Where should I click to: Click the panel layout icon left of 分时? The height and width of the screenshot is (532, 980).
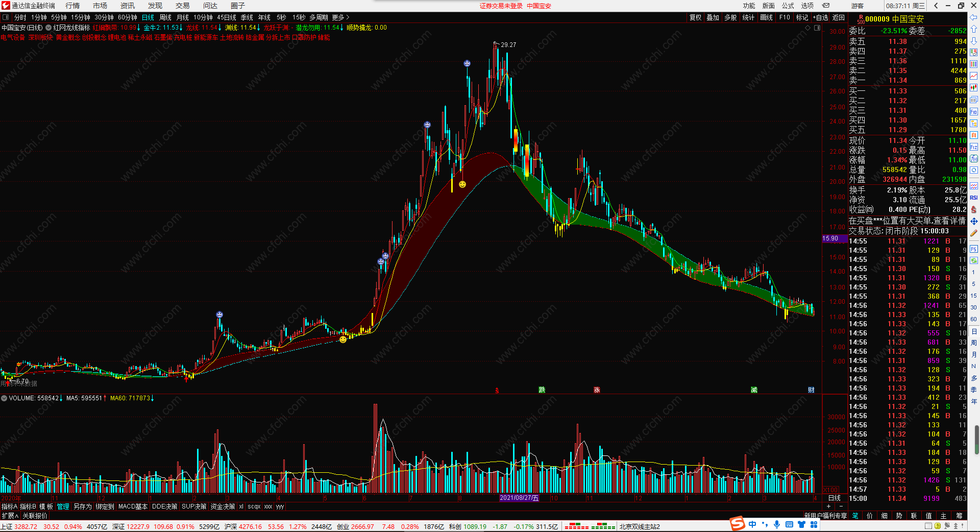pyautogui.click(x=6, y=17)
